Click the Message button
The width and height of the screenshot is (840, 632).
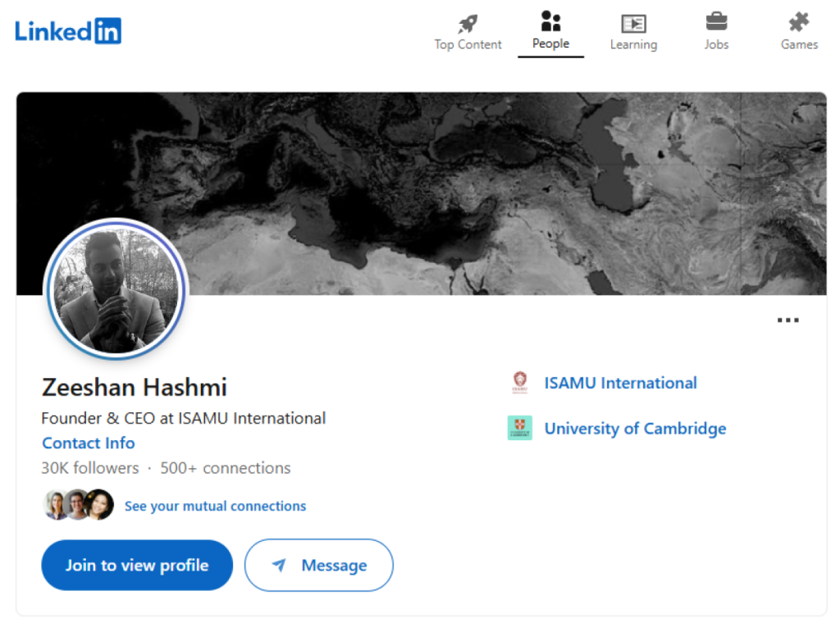tap(318, 565)
